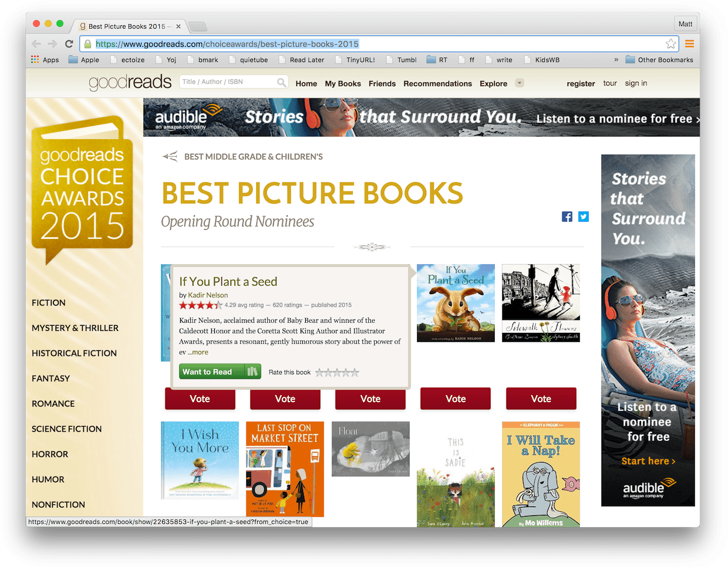
Task: Open the Kadir Nelson author link
Action: (x=208, y=295)
